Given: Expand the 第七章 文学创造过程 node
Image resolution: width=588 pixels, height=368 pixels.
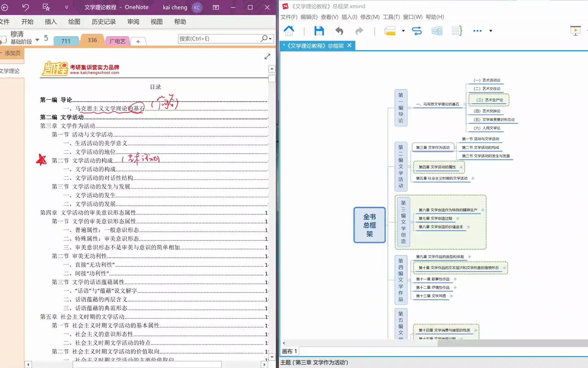Looking at the screenshot, I should point(458,218).
